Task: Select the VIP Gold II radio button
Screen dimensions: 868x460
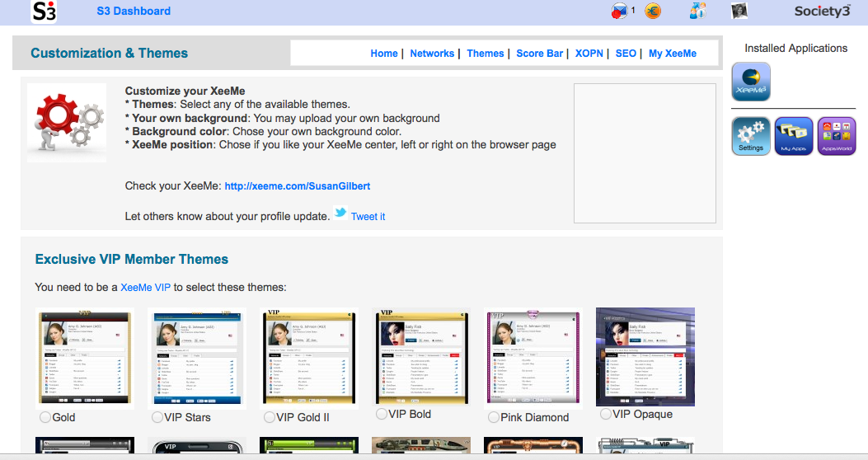Action: [270, 417]
